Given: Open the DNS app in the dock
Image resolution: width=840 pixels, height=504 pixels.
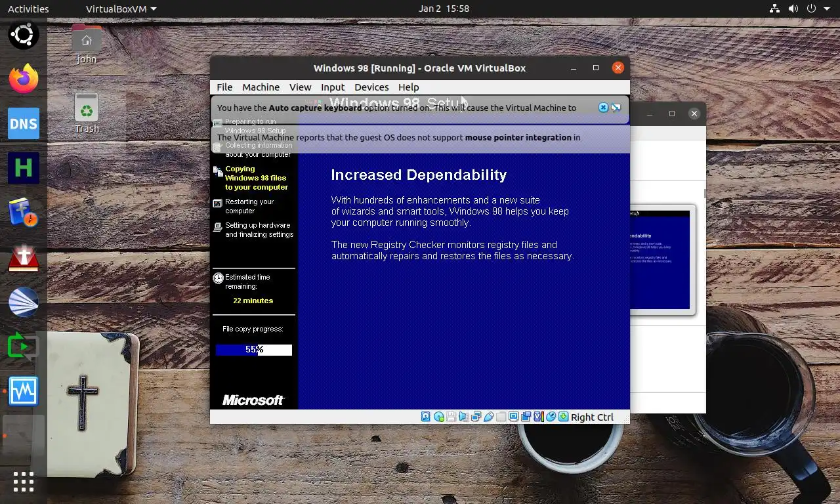Looking at the screenshot, I should pyautogui.click(x=24, y=123).
